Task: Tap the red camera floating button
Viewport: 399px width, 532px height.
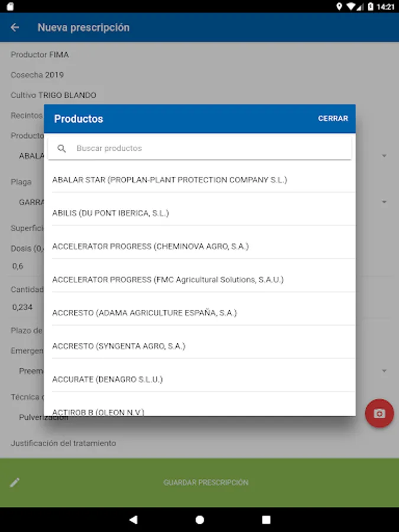Action: [x=379, y=413]
